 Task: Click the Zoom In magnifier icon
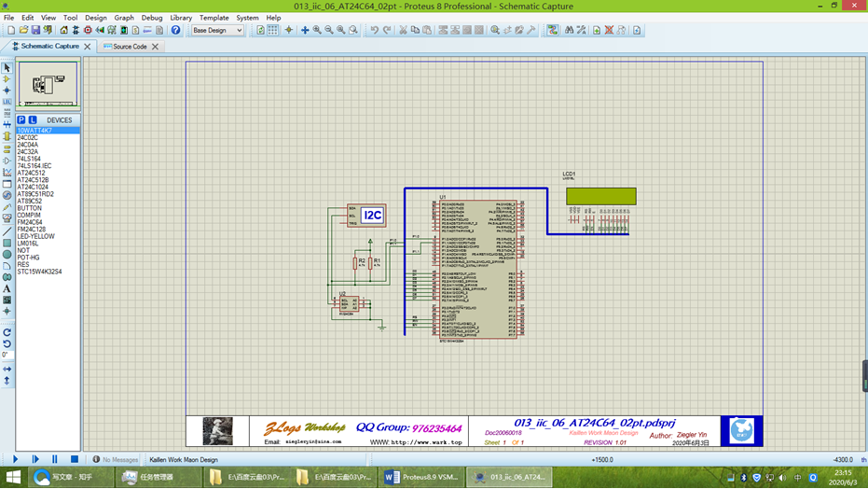click(x=317, y=30)
